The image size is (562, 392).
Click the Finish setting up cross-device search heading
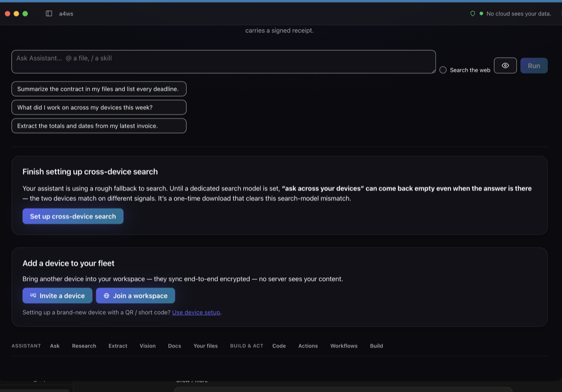pos(90,172)
